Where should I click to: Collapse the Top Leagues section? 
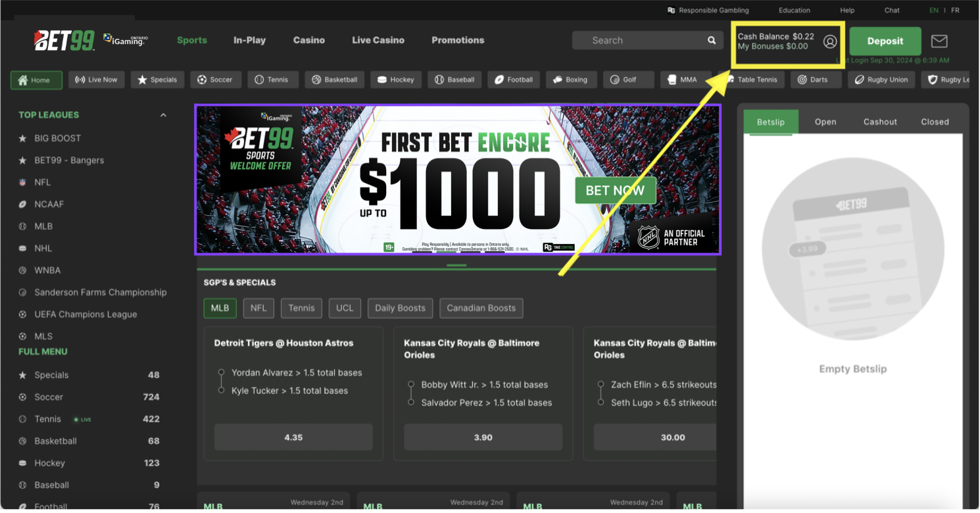[163, 115]
